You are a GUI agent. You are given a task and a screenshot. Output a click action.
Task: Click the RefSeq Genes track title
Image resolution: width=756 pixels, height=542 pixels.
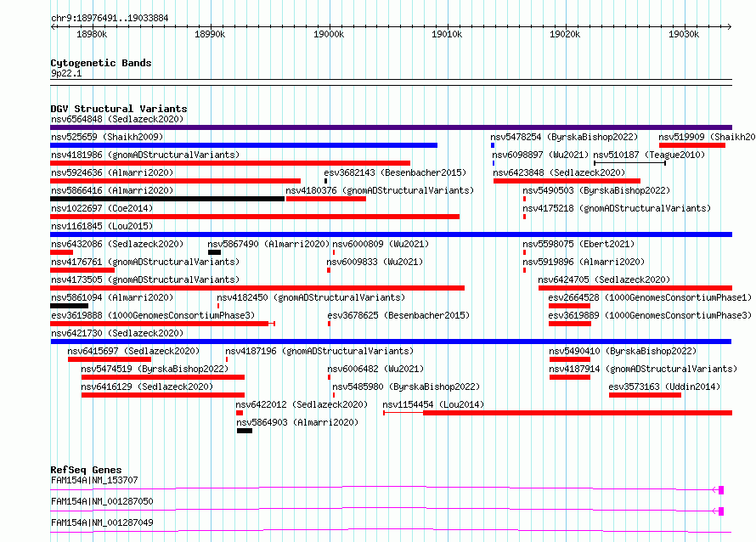(x=87, y=470)
